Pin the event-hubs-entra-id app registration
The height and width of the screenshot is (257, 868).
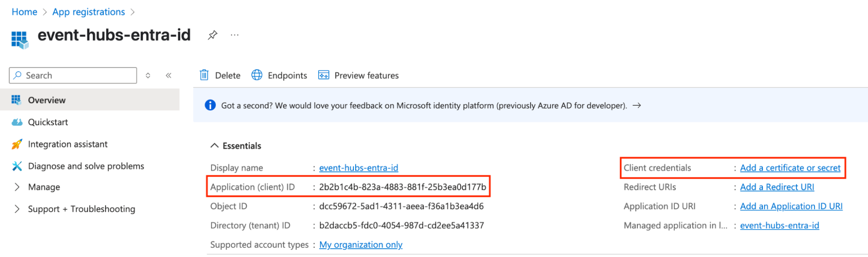click(212, 35)
